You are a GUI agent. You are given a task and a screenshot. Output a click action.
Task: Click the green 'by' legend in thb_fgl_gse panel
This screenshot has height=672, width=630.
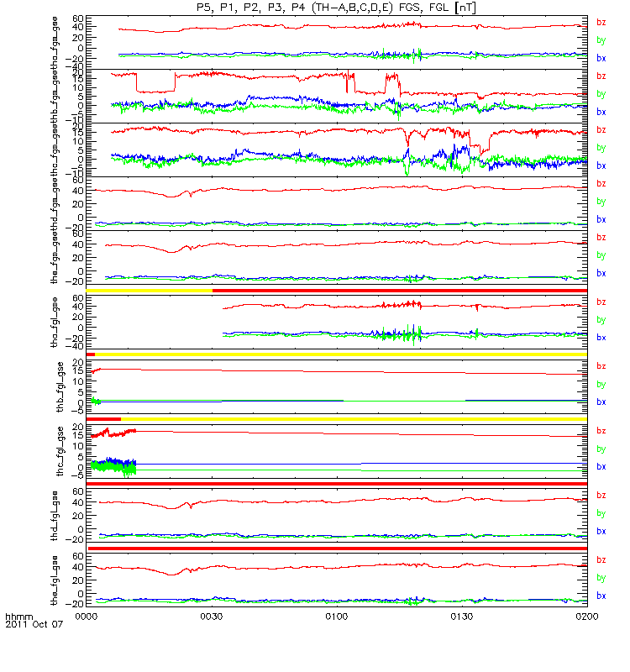point(601,385)
